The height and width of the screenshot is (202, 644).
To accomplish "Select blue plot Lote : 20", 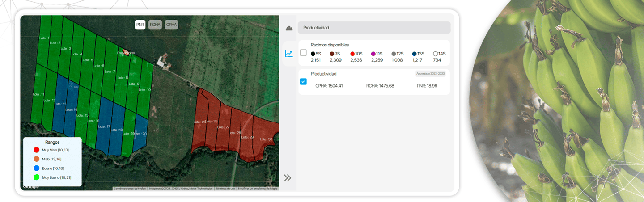I will point(140,134).
